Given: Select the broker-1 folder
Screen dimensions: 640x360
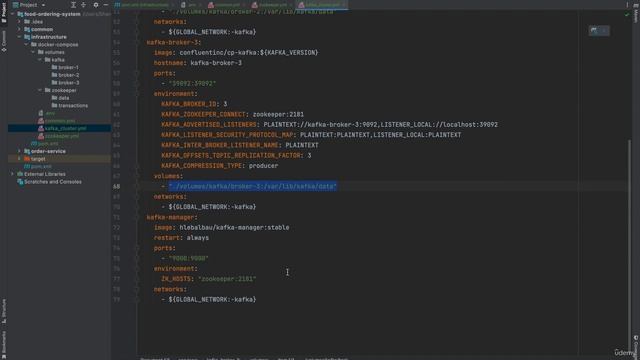Looking at the screenshot, I should click(x=65, y=67).
